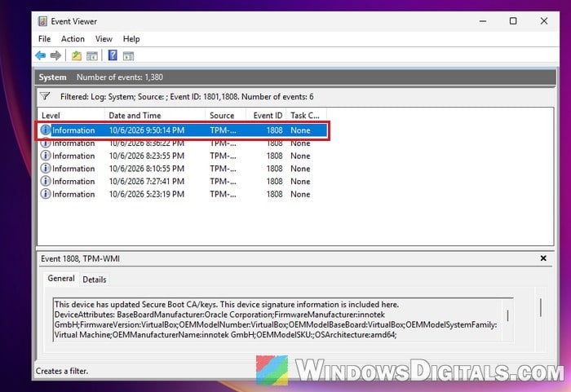571x392 pixels.
Task: Click the up one level folder icon
Action: coord(77,55)
